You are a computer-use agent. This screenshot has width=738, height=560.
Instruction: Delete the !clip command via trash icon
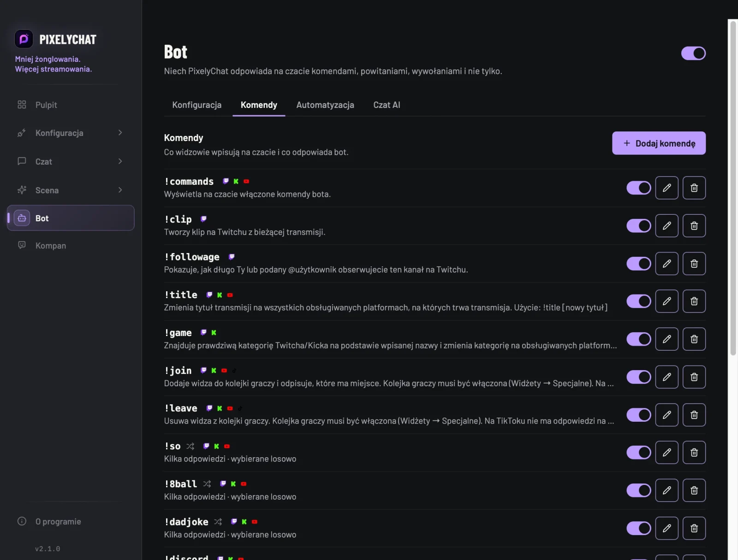tap(694, 225)
